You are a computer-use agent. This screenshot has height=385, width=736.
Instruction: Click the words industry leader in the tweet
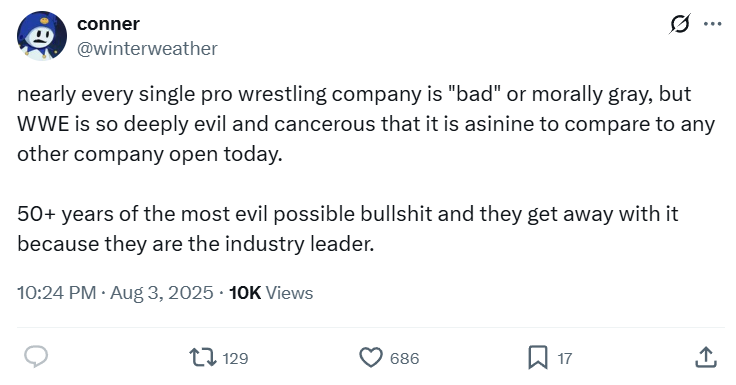[x=299, y=244]
